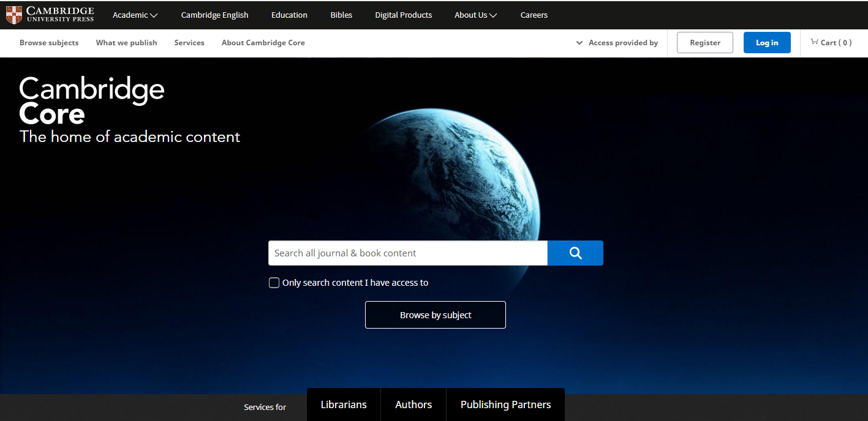Select the Authors services tab
868x421 pixels.
point(413,404)
